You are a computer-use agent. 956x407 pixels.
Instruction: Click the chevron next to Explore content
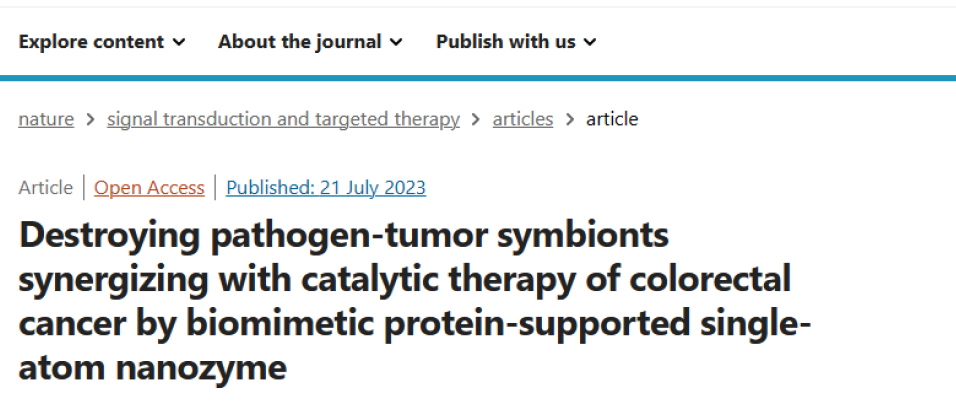pos(179,42)
